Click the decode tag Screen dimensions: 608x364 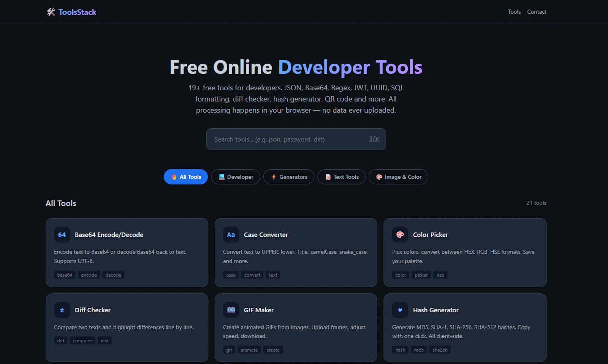tap(113, 275)
